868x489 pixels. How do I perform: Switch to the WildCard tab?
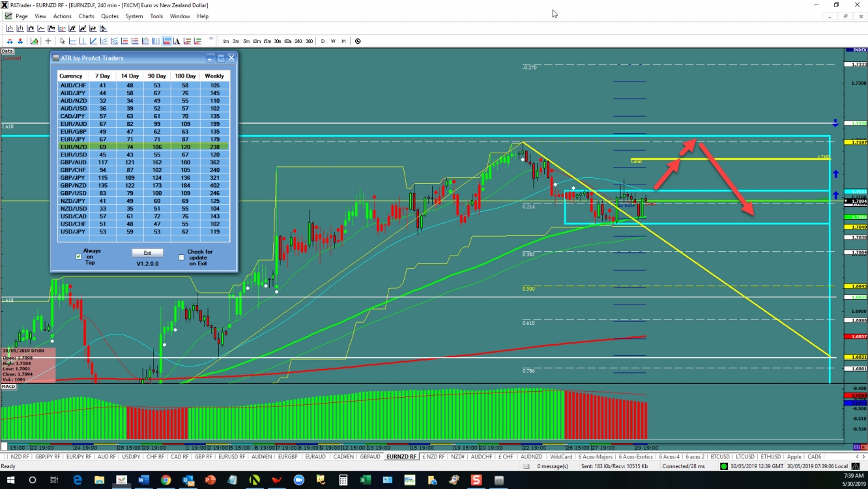561,456
